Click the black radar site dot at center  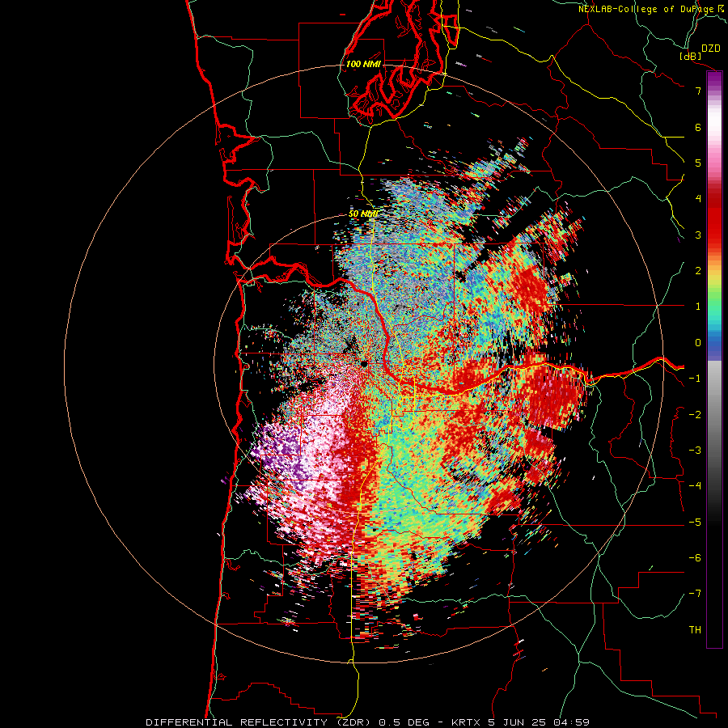(364, 364)
